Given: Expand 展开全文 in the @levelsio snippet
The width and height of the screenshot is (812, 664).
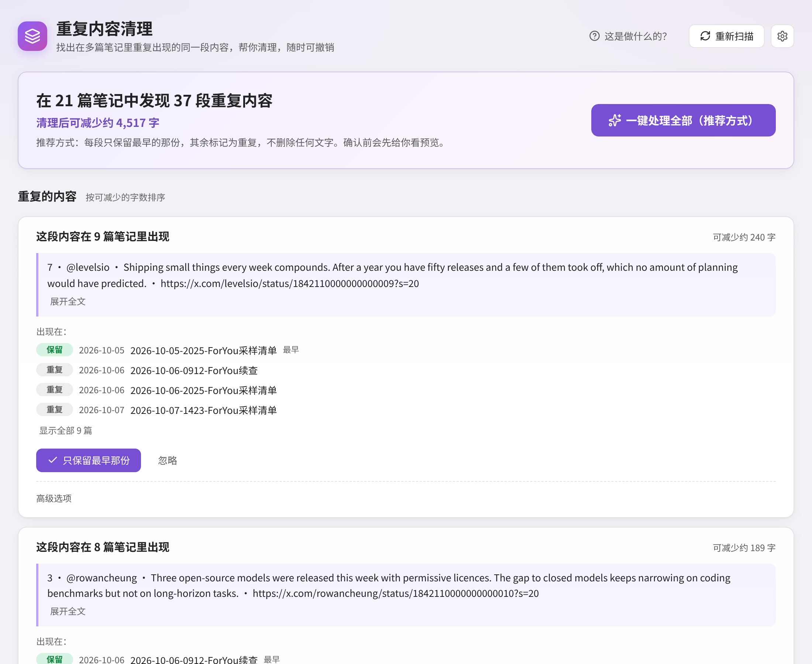Looking at the screenshot, I should [68, 301].
